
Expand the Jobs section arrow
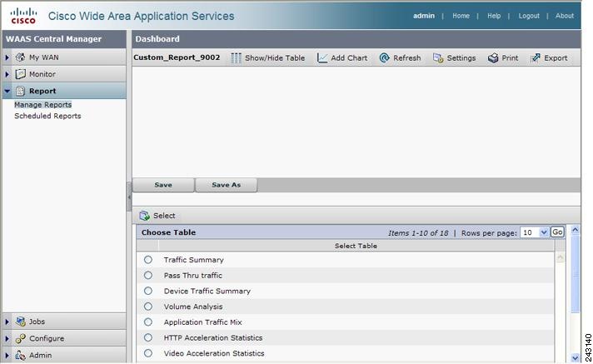pyautogui.click(x=7, y=322)
